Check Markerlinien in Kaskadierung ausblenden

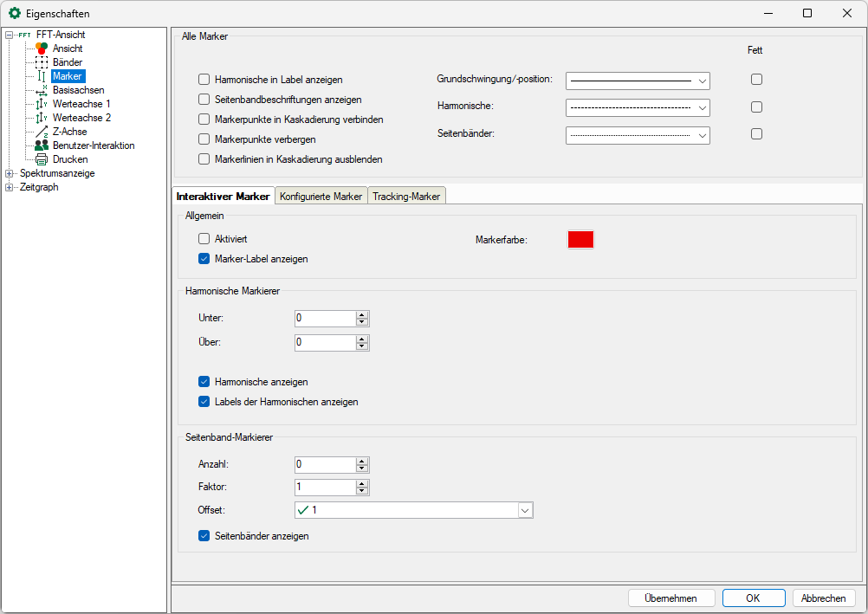tap(204, 158)
